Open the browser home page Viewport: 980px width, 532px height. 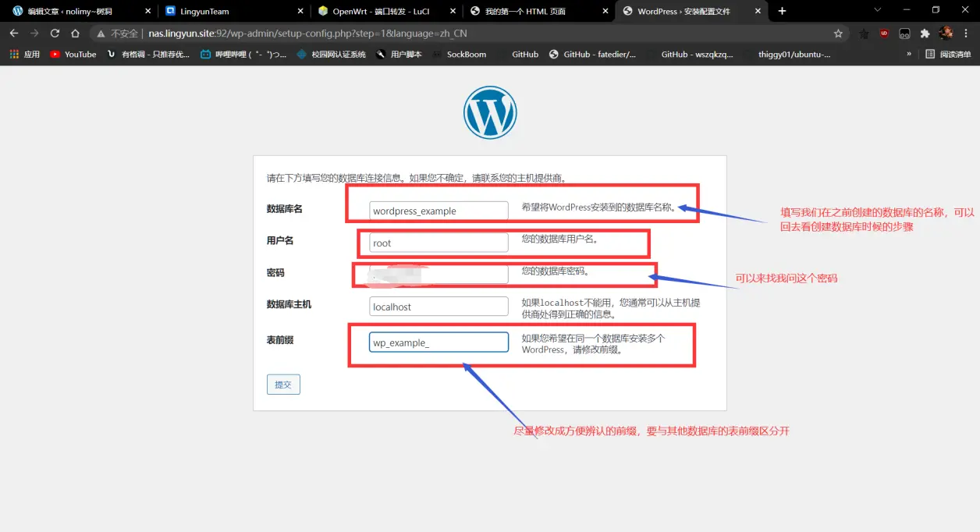[75, 34]
